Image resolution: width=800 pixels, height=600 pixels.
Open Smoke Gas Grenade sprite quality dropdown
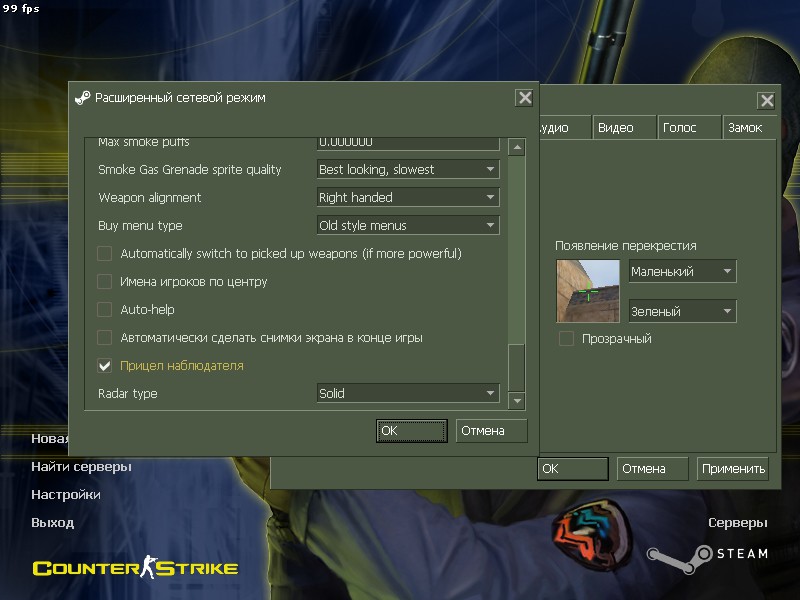tap(408, 169)
